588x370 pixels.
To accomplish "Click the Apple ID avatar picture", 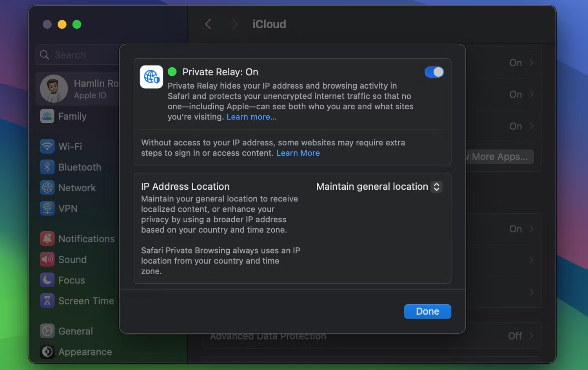I will pyautogui.click(x=54, y=89).
